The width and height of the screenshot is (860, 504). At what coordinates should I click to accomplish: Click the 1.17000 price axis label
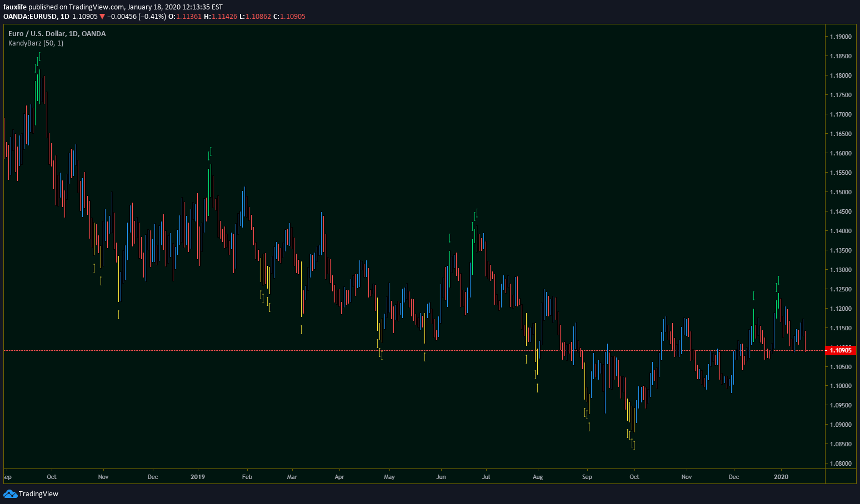(841, 114)
